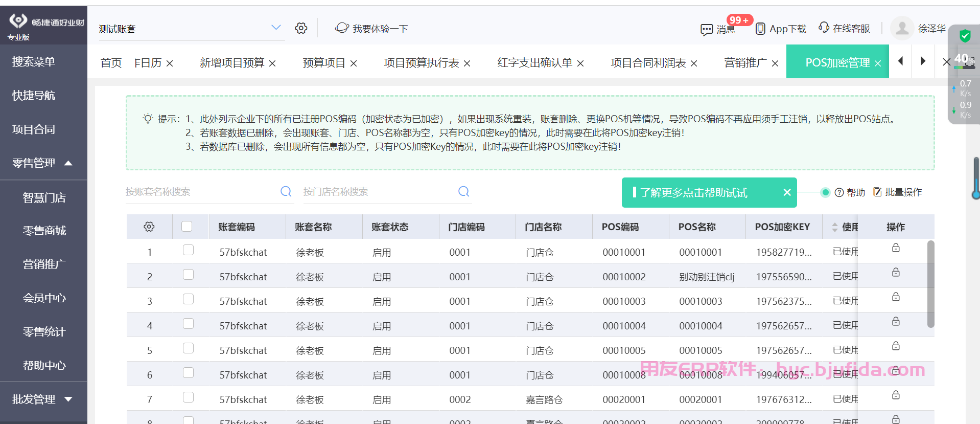Check row 2 checkbox for POS 00010002
Image resolution: width=980 pixels, height=424 pixels.
click(189, 275)
